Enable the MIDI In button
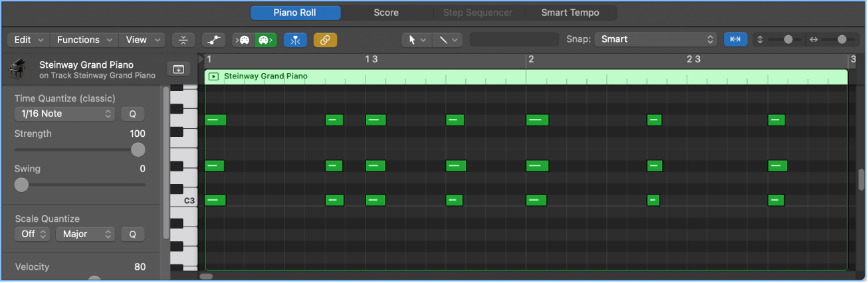Screen dimensions: 868x283 tap(243, 40)
